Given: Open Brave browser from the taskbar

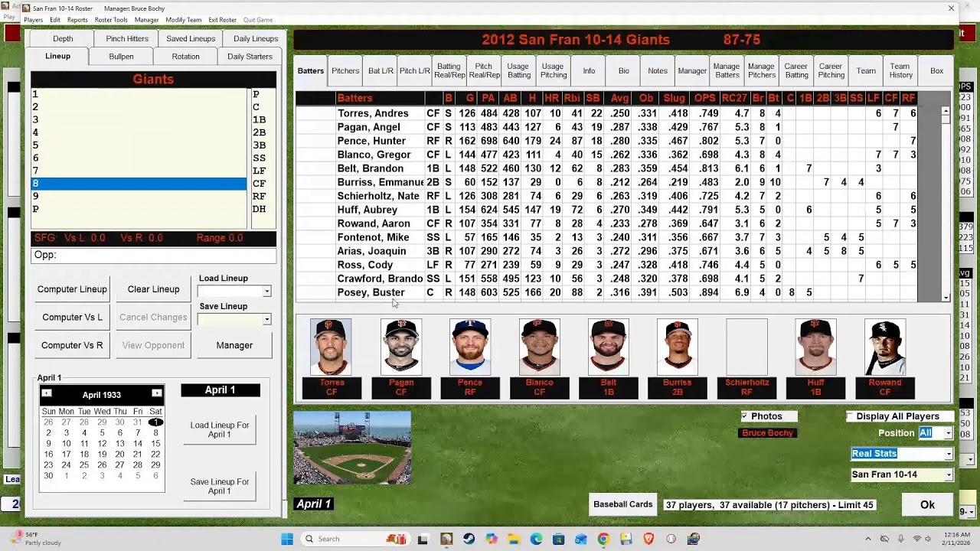Looking at the screenshot, I should point(648,539).
